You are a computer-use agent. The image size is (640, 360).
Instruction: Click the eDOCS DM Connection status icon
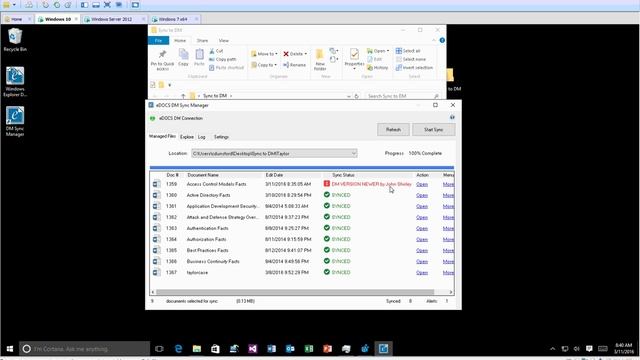[152, 118]
